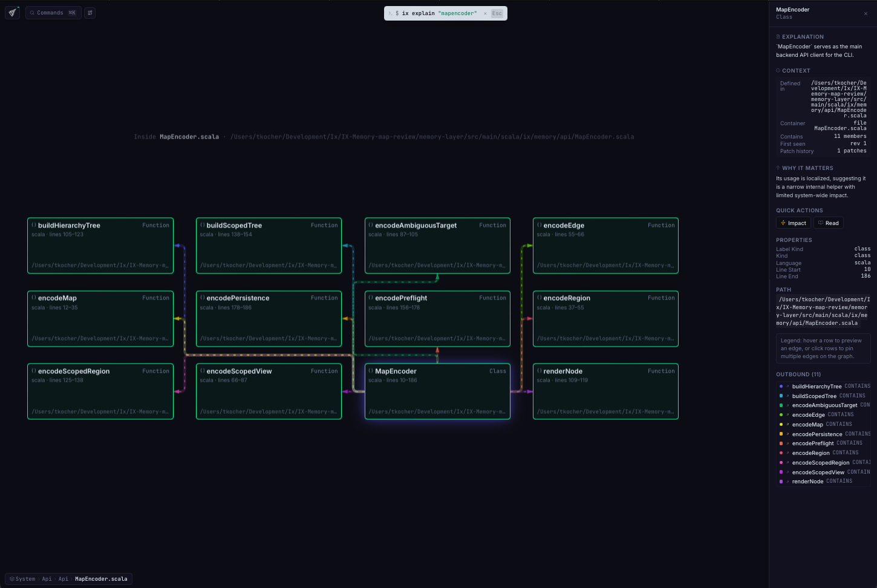Select encodeRegion function node

605,319
